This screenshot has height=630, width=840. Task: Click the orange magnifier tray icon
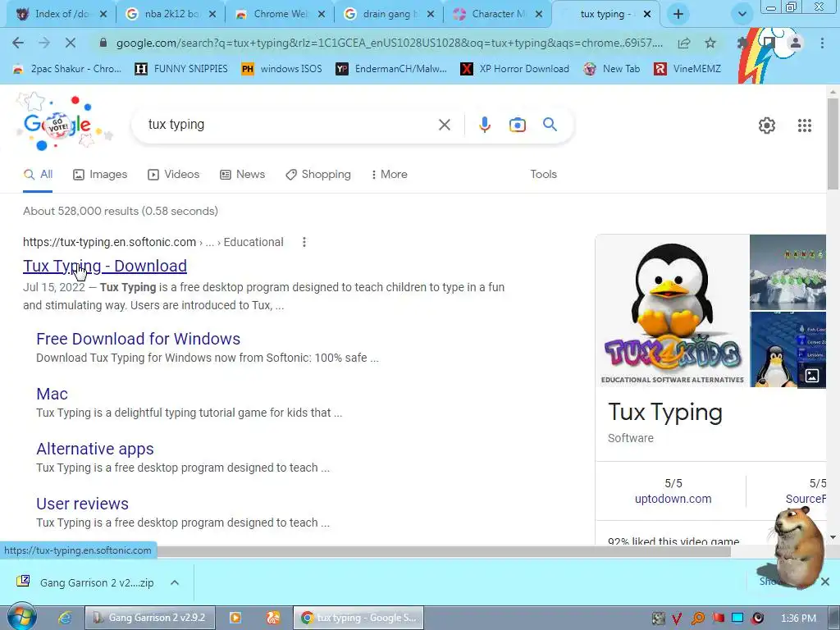[697, 619]
